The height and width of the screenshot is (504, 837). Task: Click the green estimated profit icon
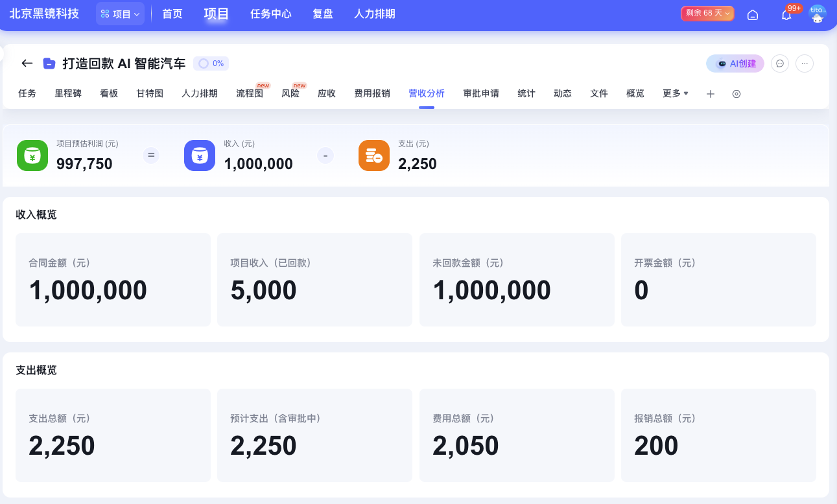click(x=32, y=155)
